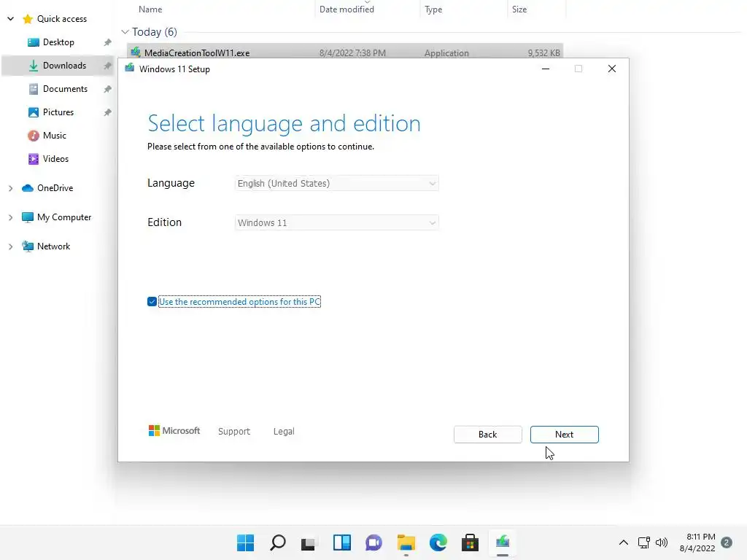Collapse the Today (6) group
Screen dimensions: 747x560
click(125, 32)
